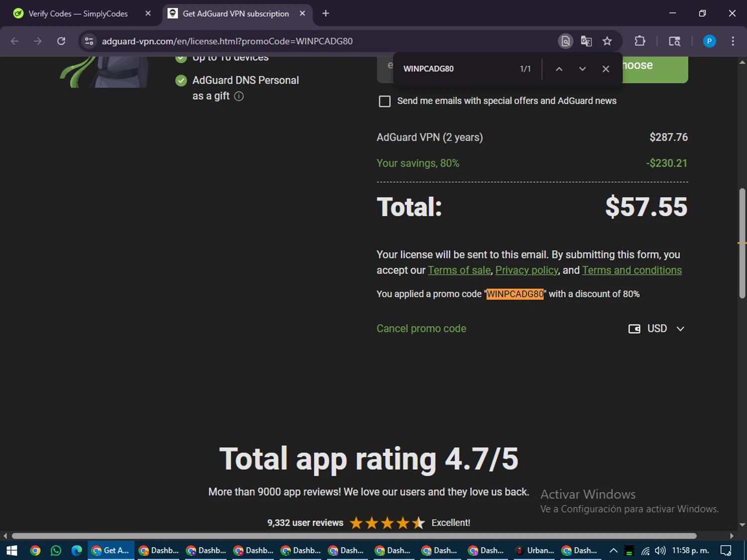The image size is (747, 560).
Task: Click the address bar URL
Action: (227, 41)
